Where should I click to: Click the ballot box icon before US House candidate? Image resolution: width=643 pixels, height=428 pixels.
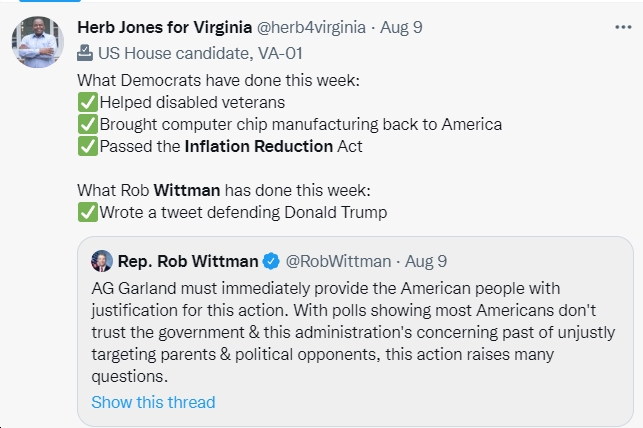coord(85,53)
